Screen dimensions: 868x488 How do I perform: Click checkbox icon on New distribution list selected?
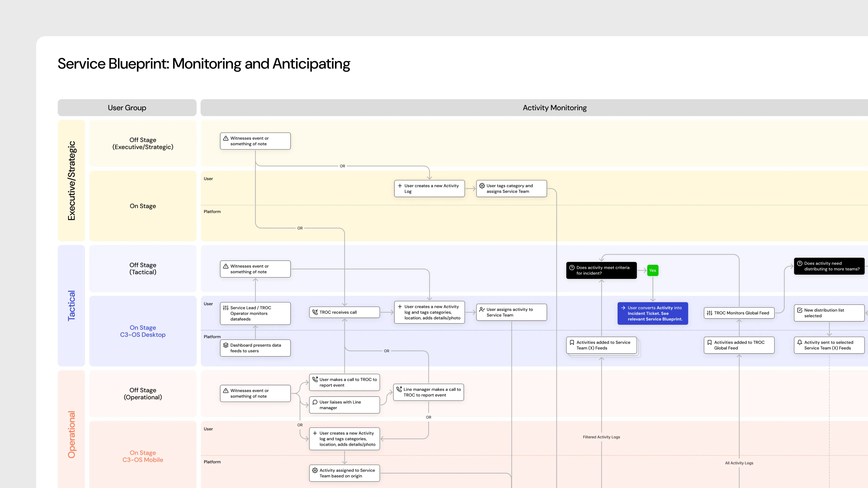(800, 310)
